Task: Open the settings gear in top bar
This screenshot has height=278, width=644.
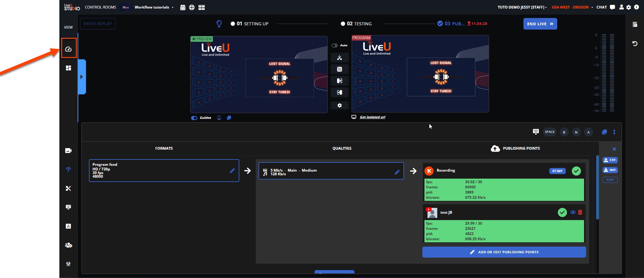Action: point(629,7)
